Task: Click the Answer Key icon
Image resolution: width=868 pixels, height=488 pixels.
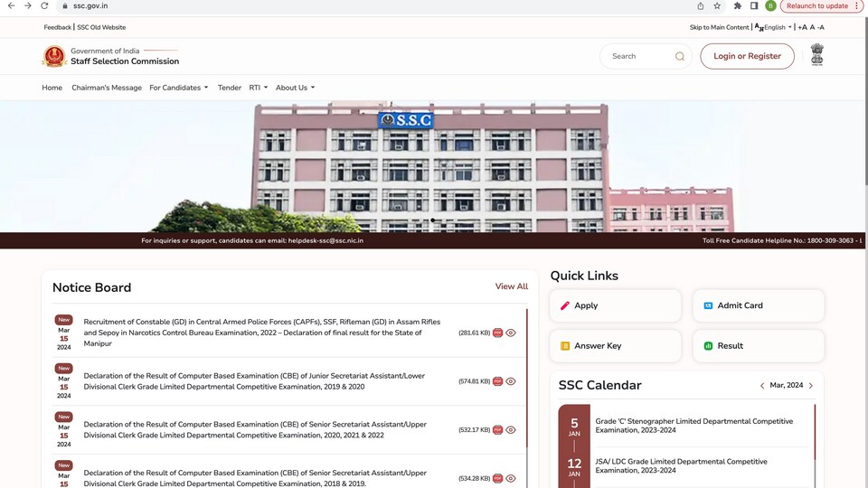Action: click(x=564, y=346)
